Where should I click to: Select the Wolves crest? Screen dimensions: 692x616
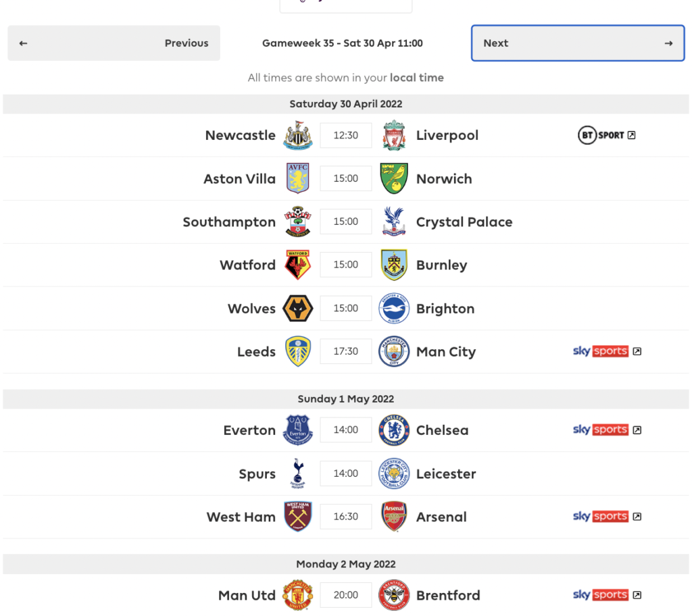(297, 308)
